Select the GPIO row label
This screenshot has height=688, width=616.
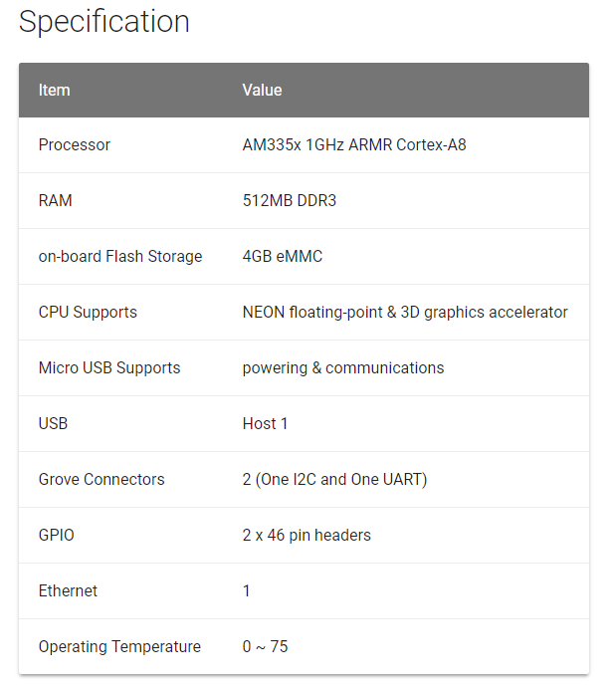(56, 535)
